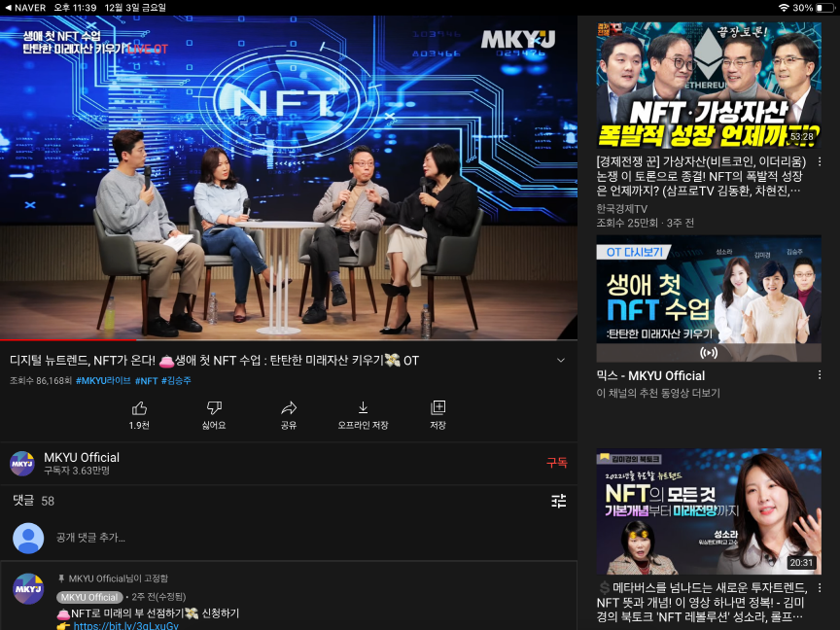Open options for 김미경의 북토크 video

click(x=820, y=587)
